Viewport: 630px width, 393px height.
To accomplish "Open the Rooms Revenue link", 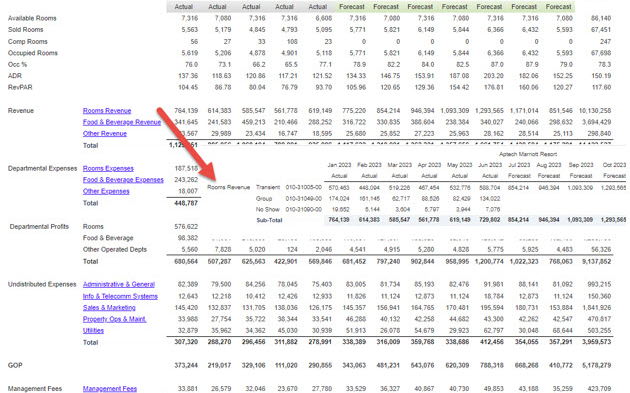I will click(107, 111).
